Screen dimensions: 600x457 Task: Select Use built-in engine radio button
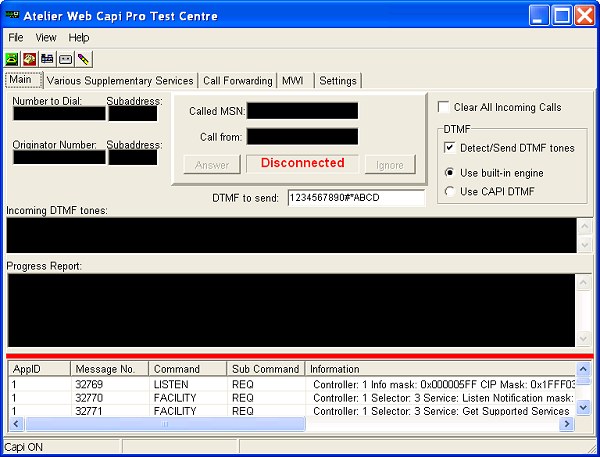pos(450,173)
